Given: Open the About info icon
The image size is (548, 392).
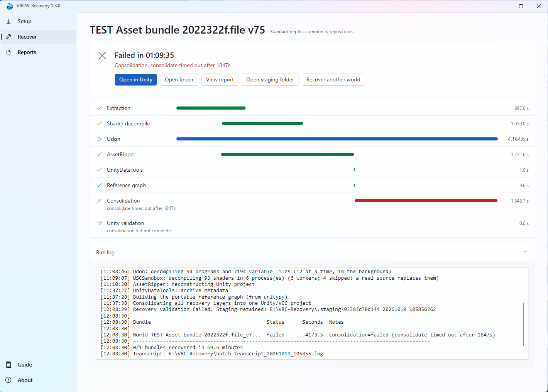Looking at the screenshot, I should [8, 380].
